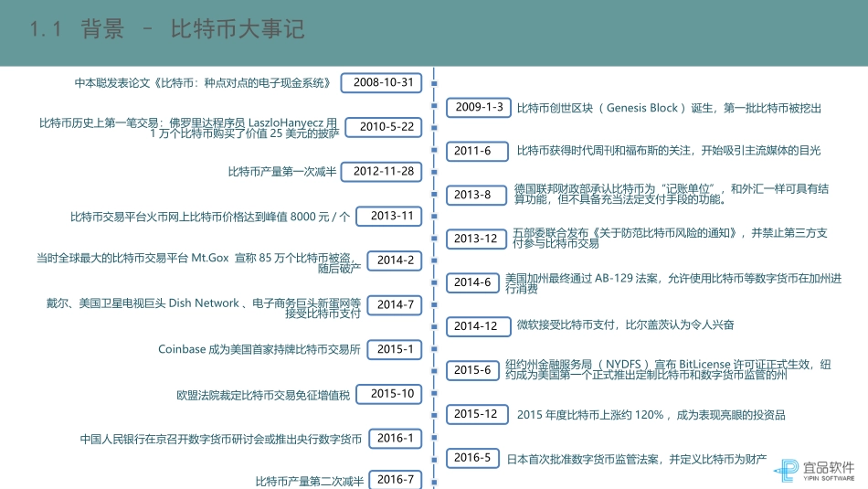Click the 2008-10-31 date box
Image resolution: width=868 pixels, height=489 pixels.
(381, 82)
